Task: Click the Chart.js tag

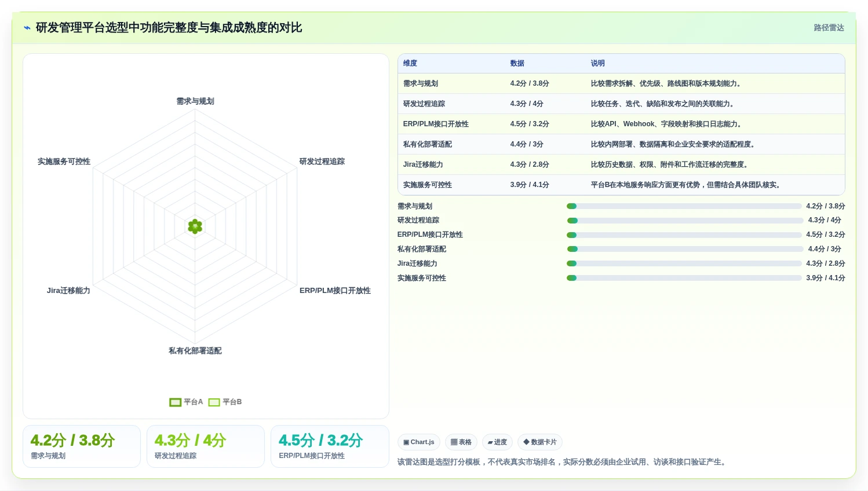Action: (x=419, y=442)
